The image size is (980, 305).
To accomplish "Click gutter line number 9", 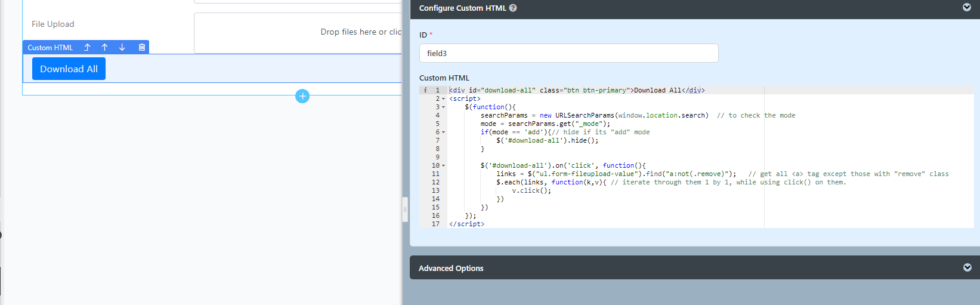I will coord(437,157).
